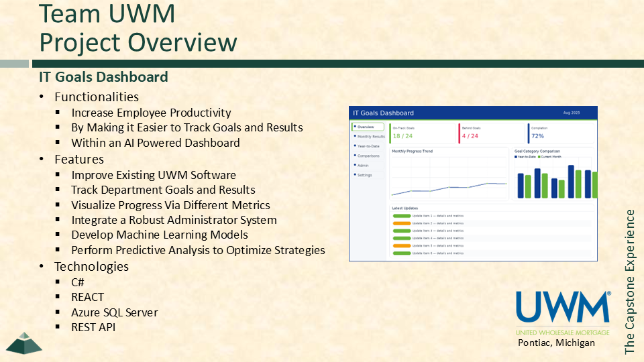Select the Completion 72% card
This screenshot has width=644, height=362.
click(x=560, y=133)
